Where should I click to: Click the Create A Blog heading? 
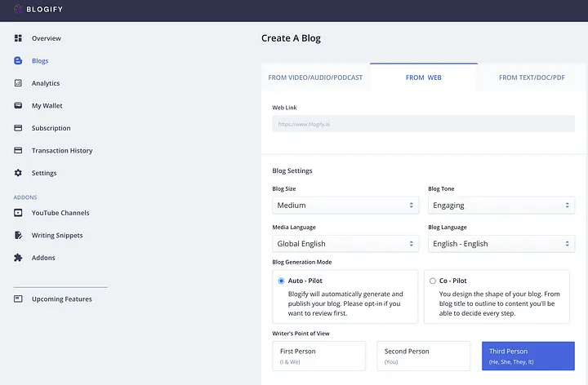pyautogui.click(x=291, y=38)
